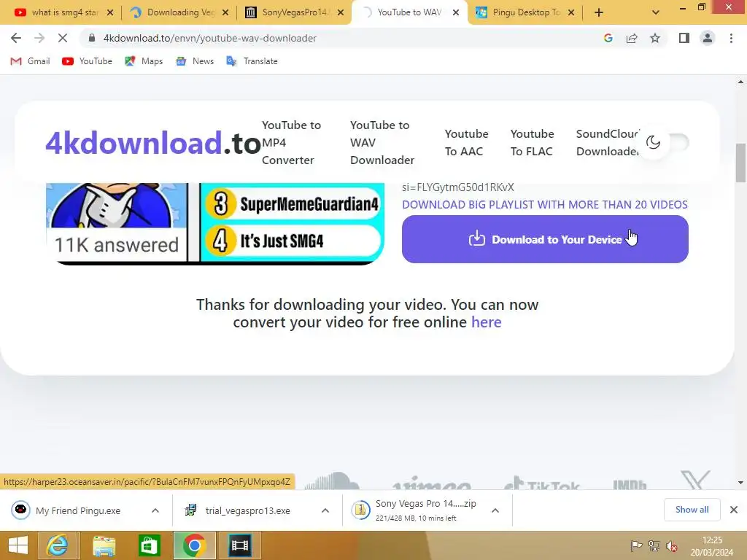Close the Pingu Desktop tab

click(x=571, y=12)
